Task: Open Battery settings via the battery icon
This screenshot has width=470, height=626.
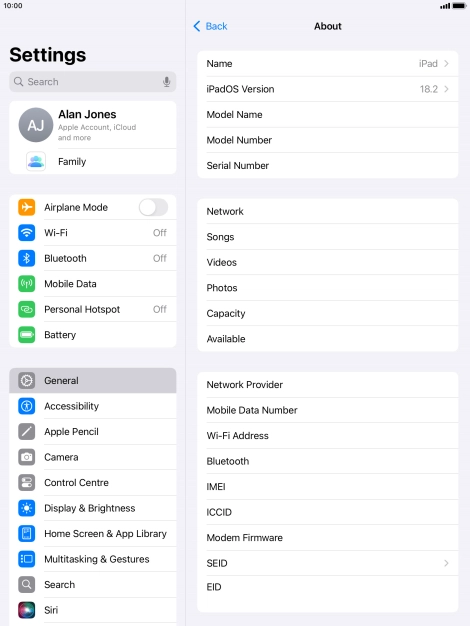Action: (27, 335)
